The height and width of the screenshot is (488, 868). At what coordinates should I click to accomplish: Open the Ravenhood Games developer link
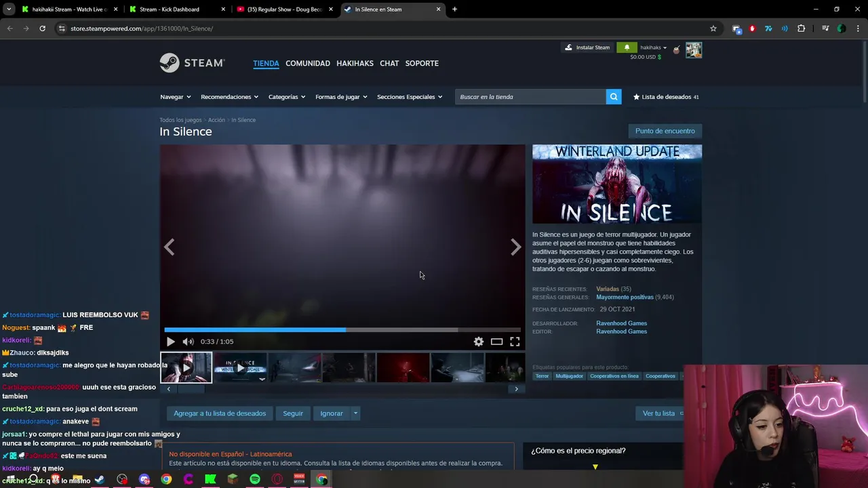tap(621, 323)
